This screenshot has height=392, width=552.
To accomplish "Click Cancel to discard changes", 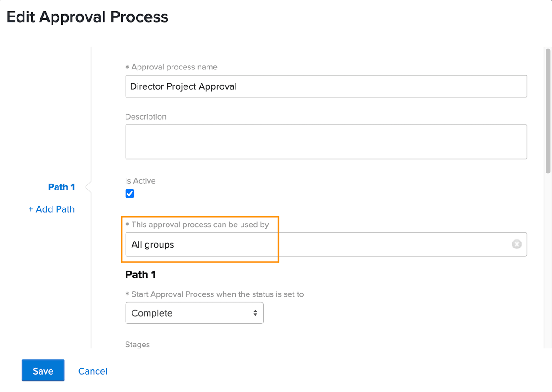I will pyautogui.click(x=92, y=371).
